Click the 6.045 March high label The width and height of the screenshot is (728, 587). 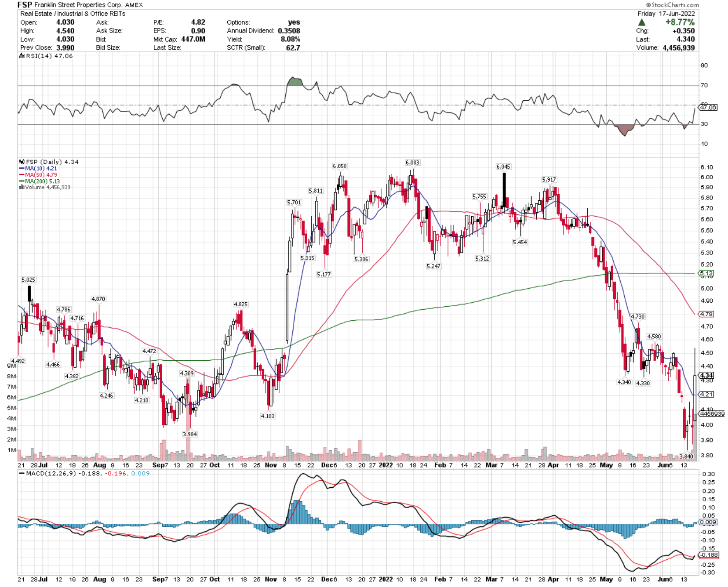click(503, 167)
